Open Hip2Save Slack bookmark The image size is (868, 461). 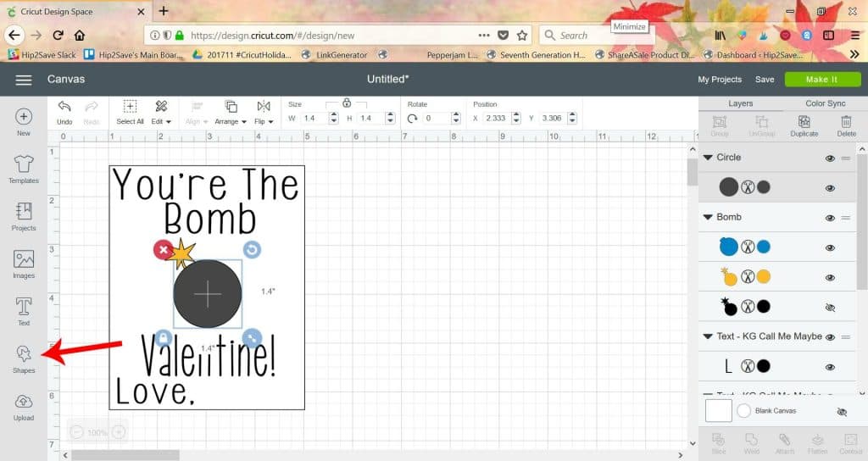click(x=42, y=55)
